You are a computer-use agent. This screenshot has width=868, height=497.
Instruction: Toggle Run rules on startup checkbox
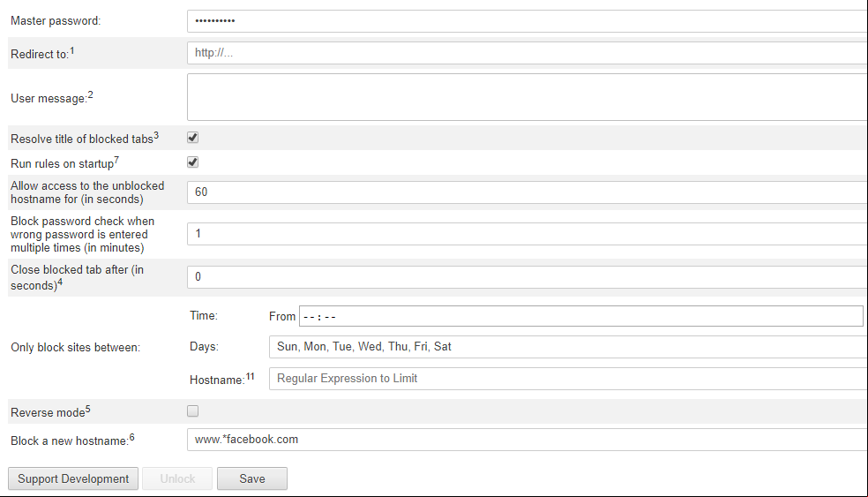click(x=192, y=162)
